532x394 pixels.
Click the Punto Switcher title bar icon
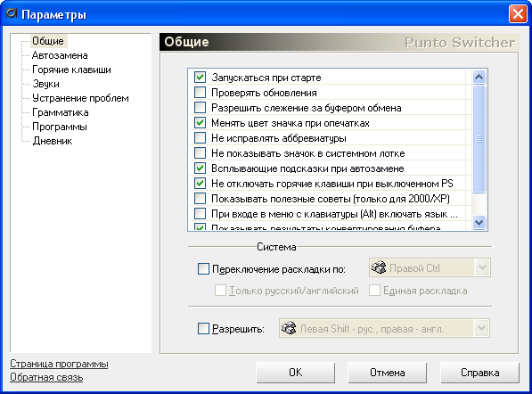pos(12,13)
